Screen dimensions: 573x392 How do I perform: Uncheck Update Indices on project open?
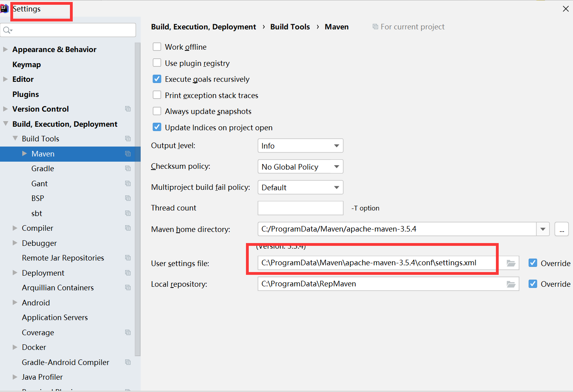click(157, 127)
